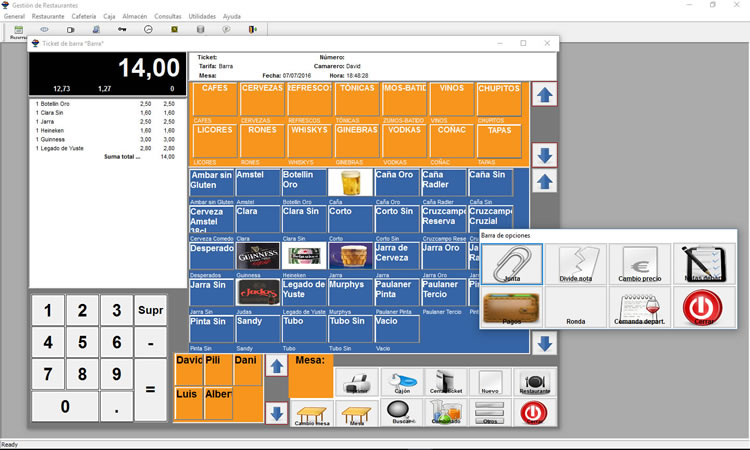Select the CHUPITOS category
This screenshot has height=450, width=750.
pos(499,99)
